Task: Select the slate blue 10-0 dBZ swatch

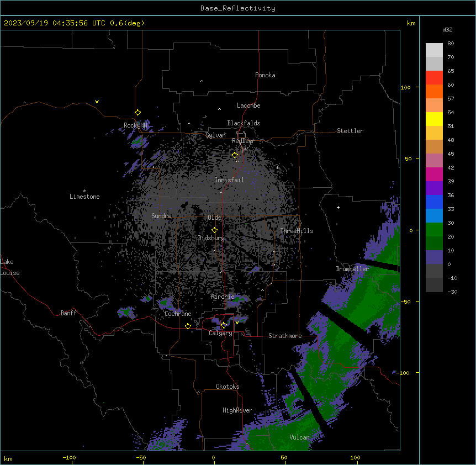Action: 434,257
